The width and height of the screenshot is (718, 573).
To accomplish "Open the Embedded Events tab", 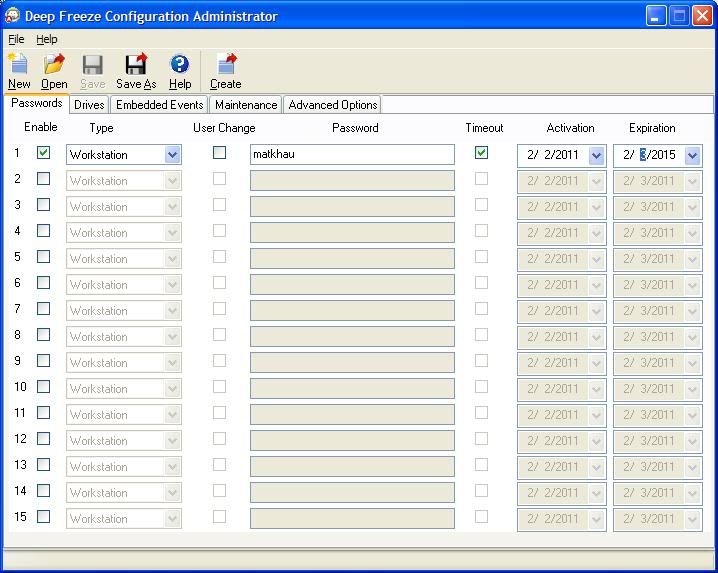I will pos(159,105).
